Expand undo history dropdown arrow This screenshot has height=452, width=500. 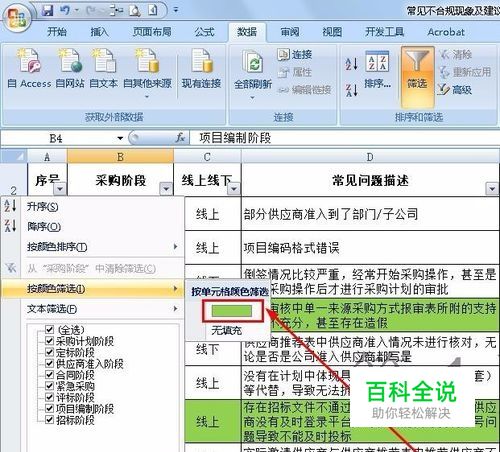76,11
